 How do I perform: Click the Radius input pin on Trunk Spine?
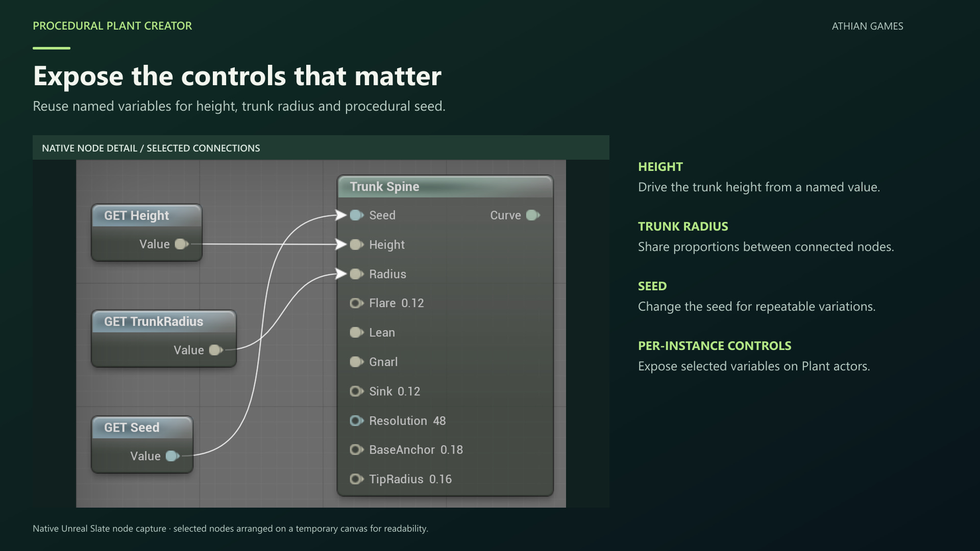[x=356, y=274]
